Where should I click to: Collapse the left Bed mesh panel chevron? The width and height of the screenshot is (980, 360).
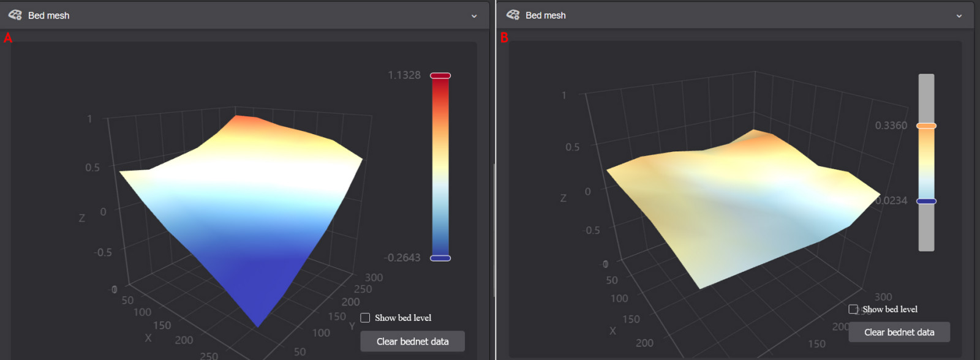coord(473,16)
